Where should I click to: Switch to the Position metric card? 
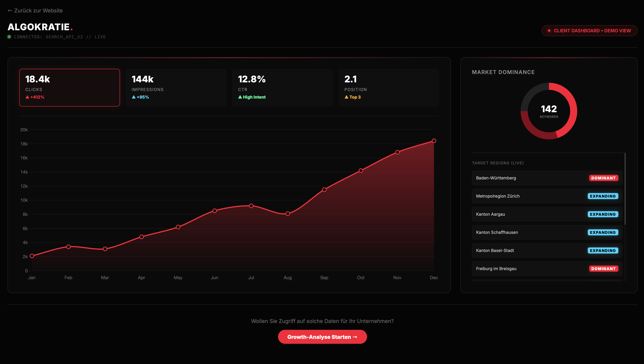(389, 88)
